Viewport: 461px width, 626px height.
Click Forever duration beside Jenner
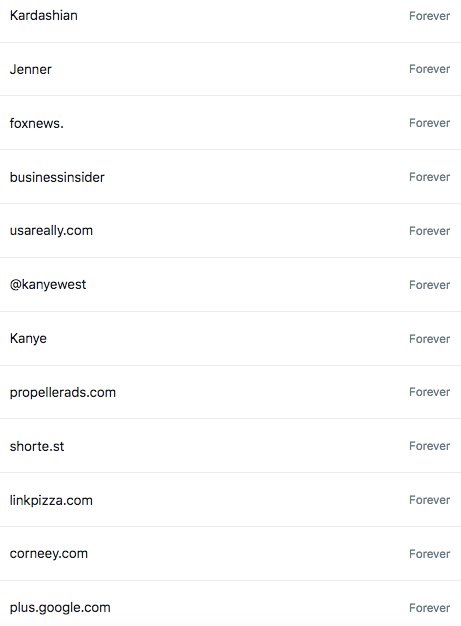pyautogui.click(x=429, y=69)
